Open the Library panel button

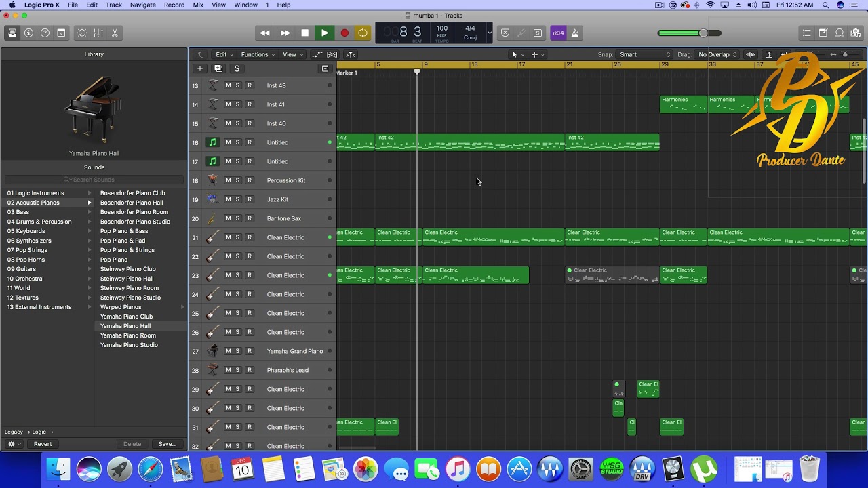(x=12, y=33)
